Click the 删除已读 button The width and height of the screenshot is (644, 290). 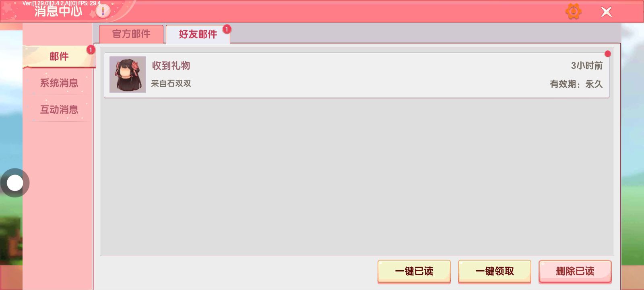pyautogui.click(x=575, y=271)
